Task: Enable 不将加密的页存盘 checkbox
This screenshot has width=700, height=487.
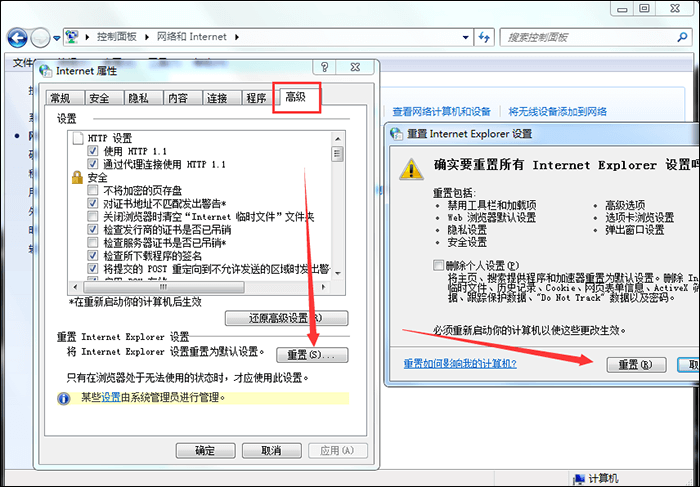Action: (x=92, y=191)
